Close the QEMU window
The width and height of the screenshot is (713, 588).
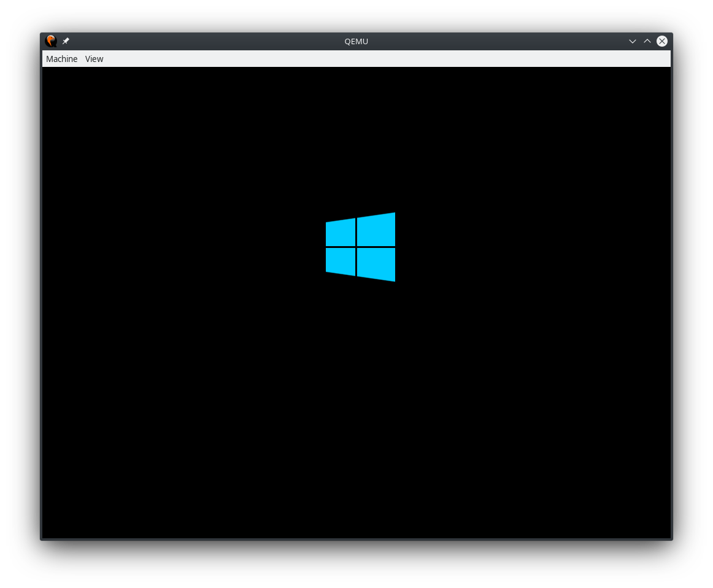click(x=662, y=41)
